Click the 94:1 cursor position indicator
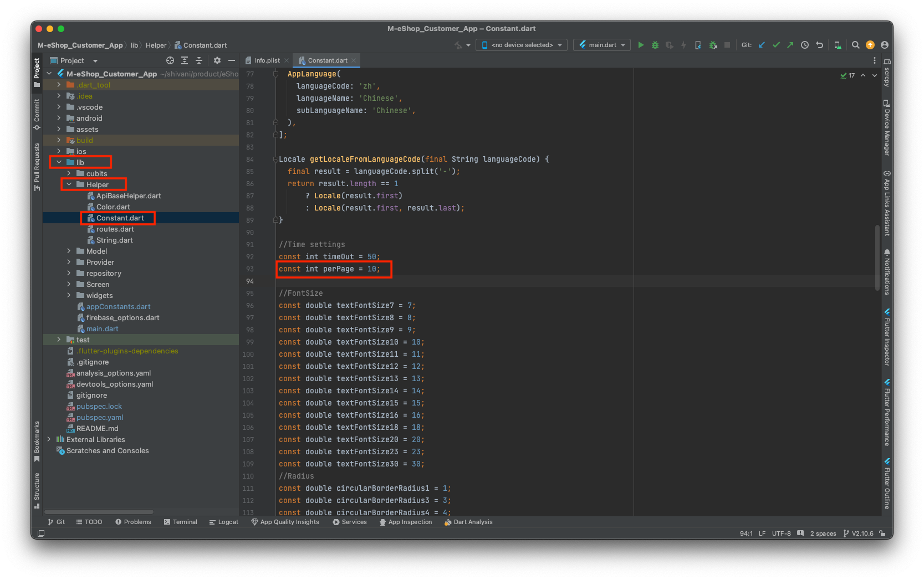The image size is (924, 580). [x=746, y=533]
